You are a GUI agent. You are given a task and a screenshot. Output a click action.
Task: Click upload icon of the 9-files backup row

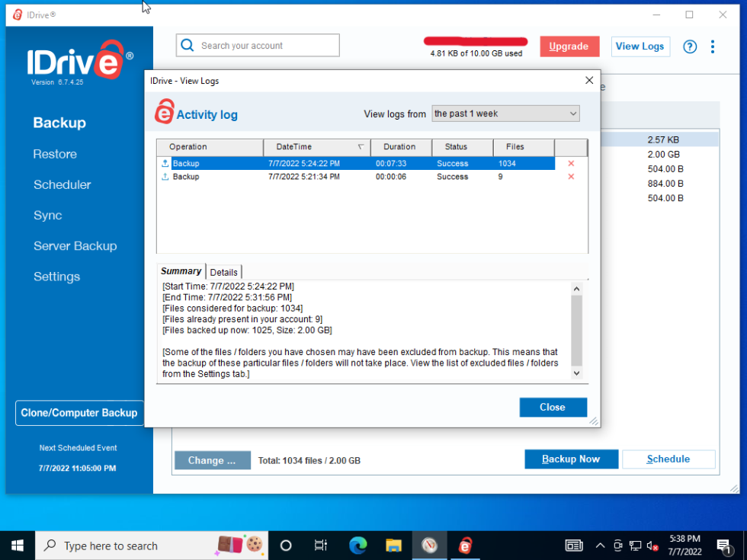[x=165, y=177]
